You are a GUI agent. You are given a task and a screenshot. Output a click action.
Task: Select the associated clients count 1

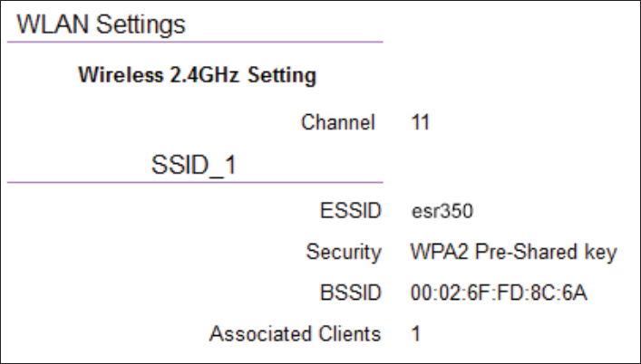pyautogui.click(x=416, y=333)
